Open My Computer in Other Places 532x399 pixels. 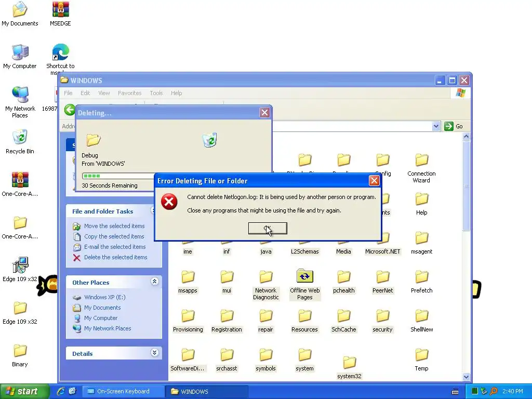101,318
